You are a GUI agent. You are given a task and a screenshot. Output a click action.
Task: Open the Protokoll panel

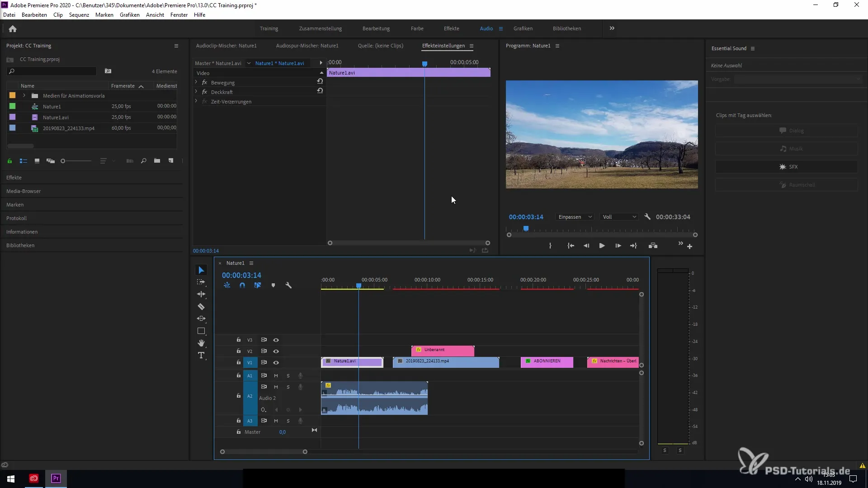click(17, 218)
